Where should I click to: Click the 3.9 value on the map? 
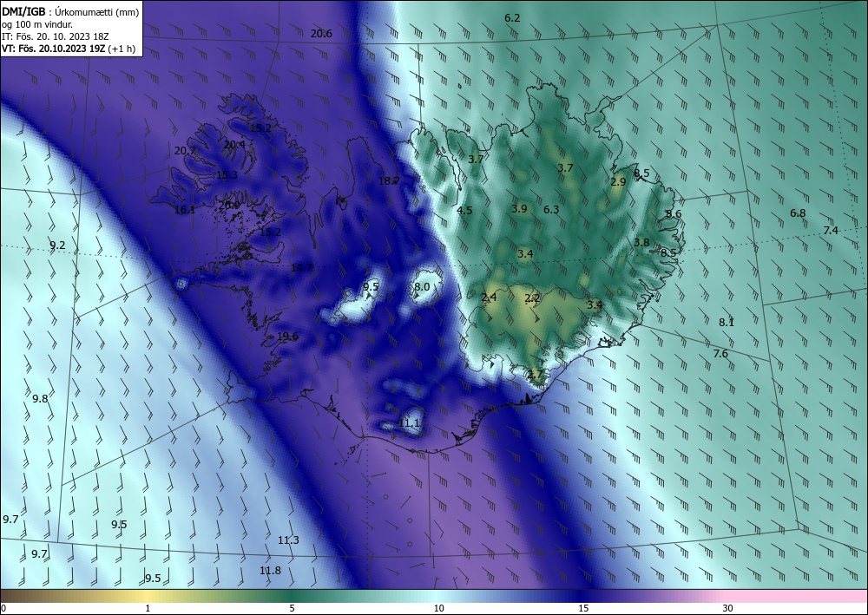pos(519,208)
